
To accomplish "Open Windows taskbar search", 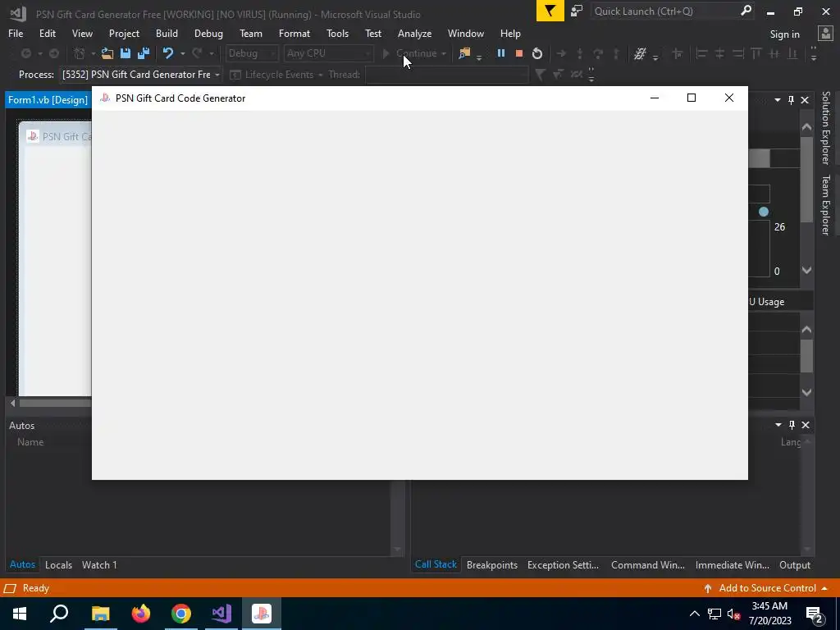I will 59,614.
